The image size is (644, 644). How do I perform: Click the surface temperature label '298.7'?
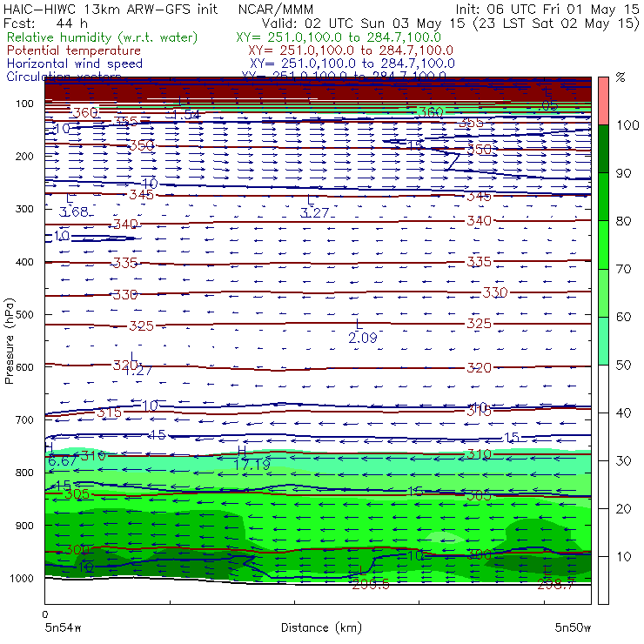click(556, 585)
